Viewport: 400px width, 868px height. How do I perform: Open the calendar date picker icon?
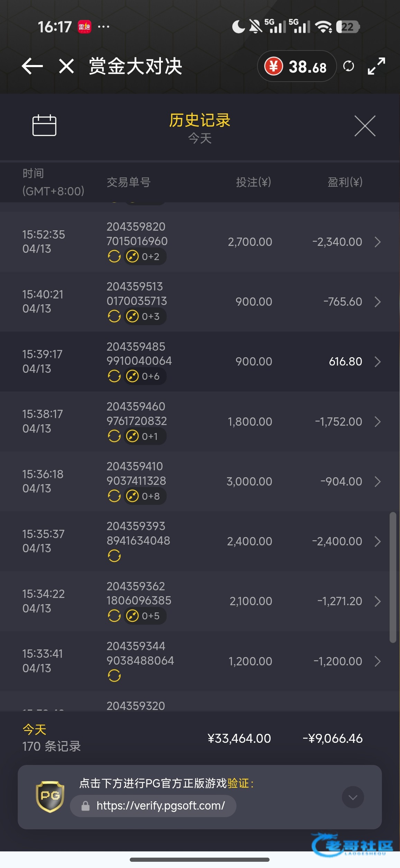pyautogui.click(x=44, y=125)
